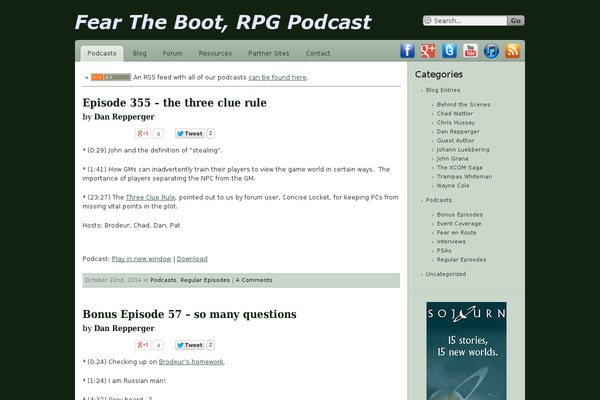Viewport: 600px width, 400px height.
Task: Open Episode 355 the three clue rule title
Action: pos(174,103)
